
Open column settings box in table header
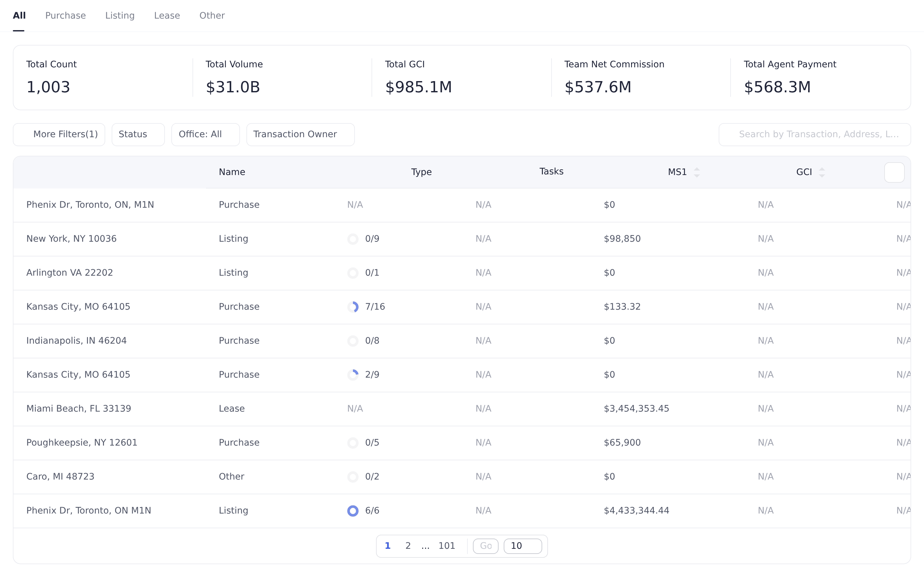pos(894,172)
